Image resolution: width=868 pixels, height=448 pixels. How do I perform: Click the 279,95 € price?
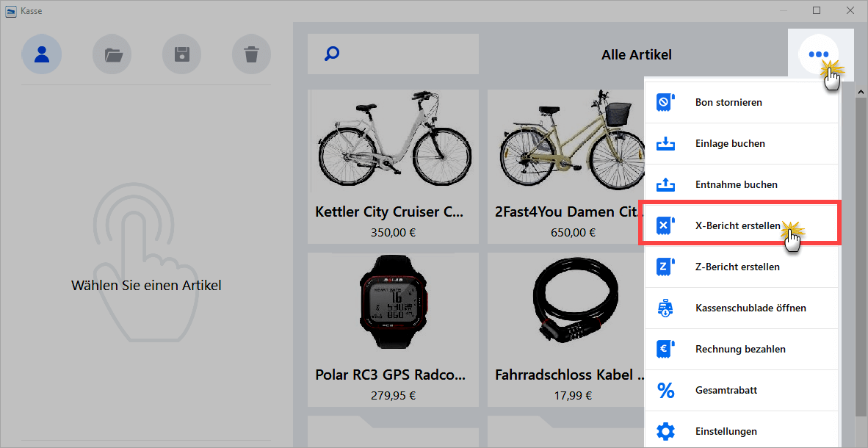(393, 395)
